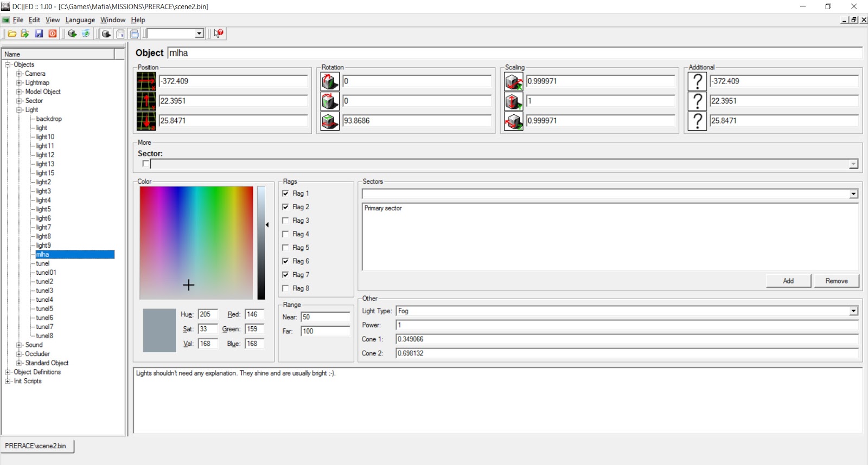Click the first Position axis icon
The width and height of the screenshot is (868, 465).
[x=146, y=81]
